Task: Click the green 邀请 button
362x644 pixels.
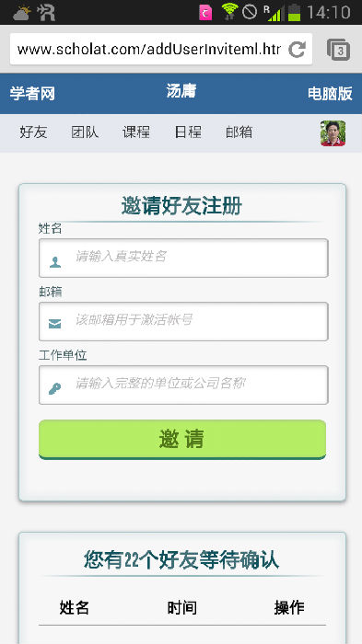Action: [x=182, y=439]
